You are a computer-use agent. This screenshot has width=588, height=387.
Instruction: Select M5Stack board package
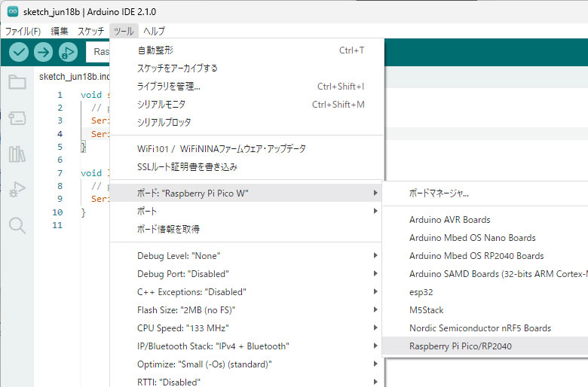pyautogui.click(x=485, y=309)
